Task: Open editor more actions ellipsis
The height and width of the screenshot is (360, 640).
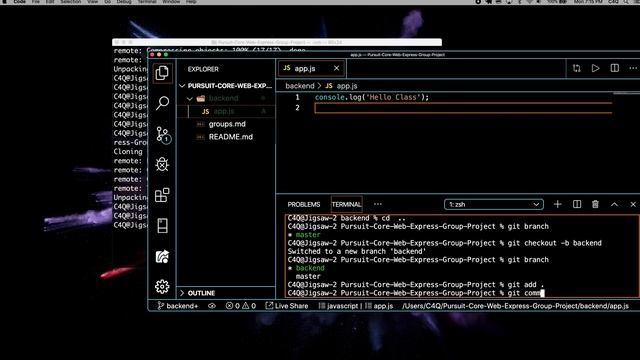Action: point(633,68)
